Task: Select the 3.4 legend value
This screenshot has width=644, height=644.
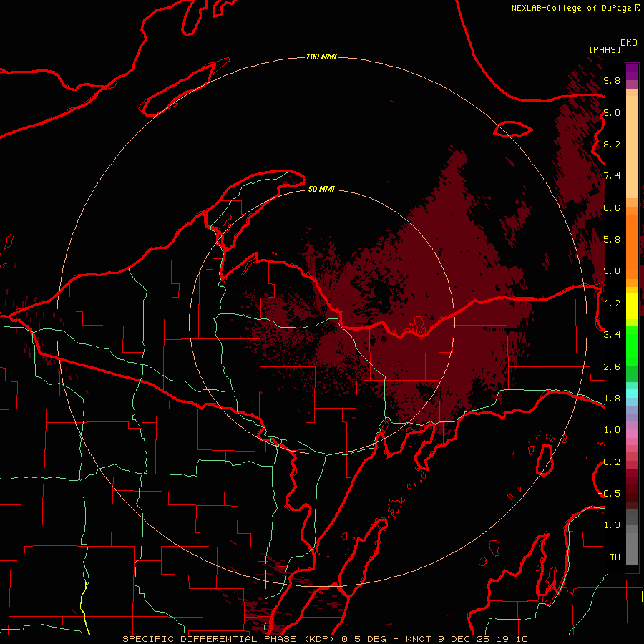Action: pos(612,334)
